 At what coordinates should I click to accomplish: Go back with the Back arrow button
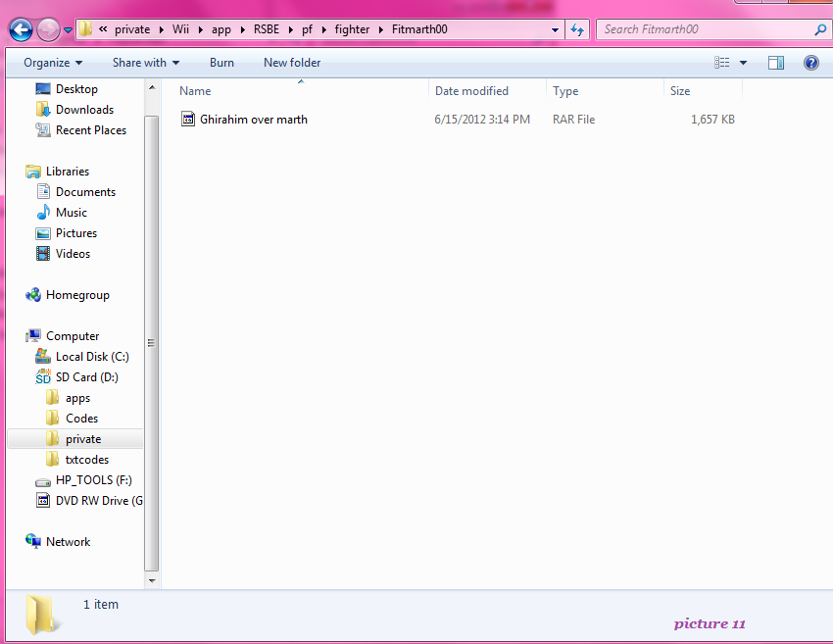(22, 29)
